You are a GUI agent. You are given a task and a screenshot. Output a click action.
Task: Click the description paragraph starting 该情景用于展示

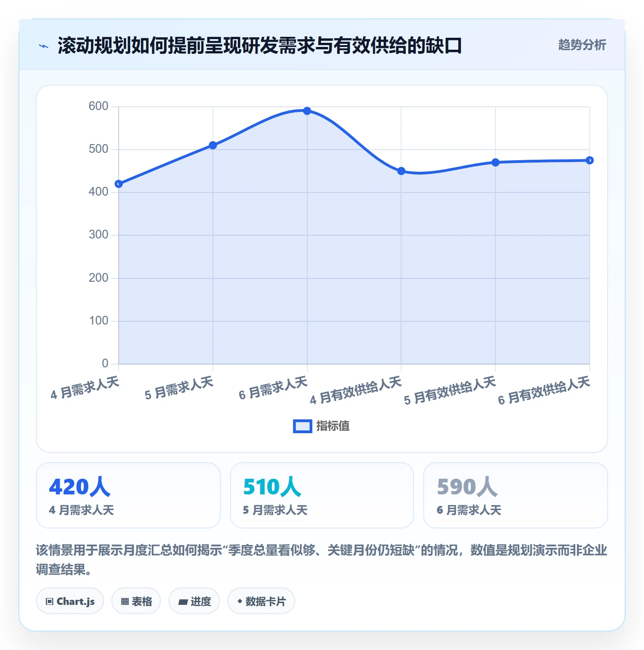[x=322, y=560]
